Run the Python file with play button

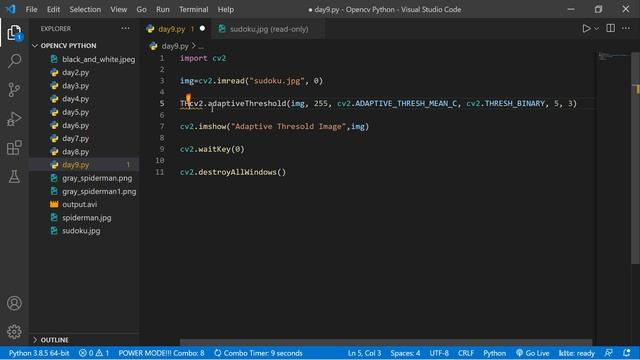click(586, 29)
